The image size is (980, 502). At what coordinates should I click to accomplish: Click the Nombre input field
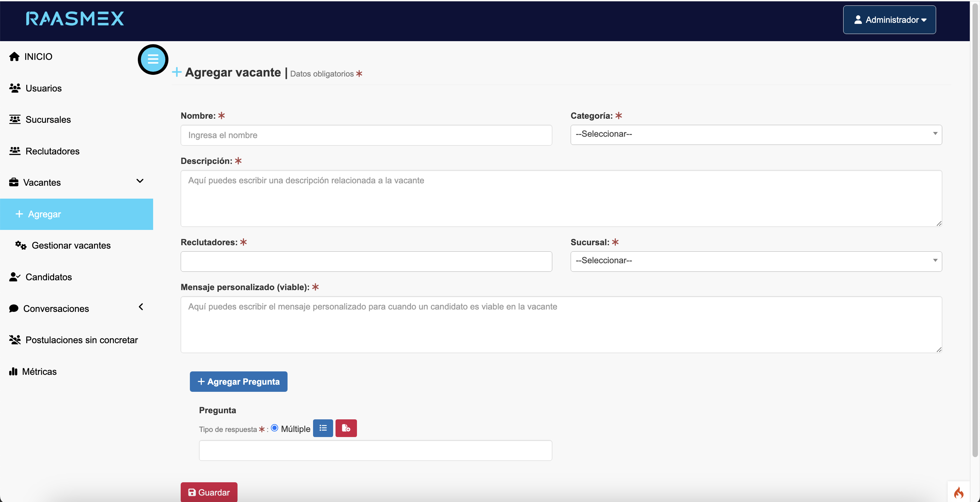pos(366,135)
